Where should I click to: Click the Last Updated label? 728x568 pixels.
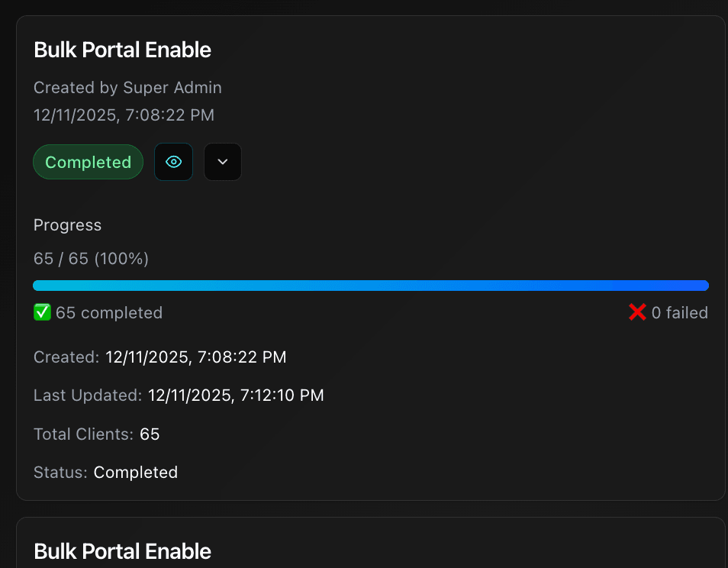88,395
